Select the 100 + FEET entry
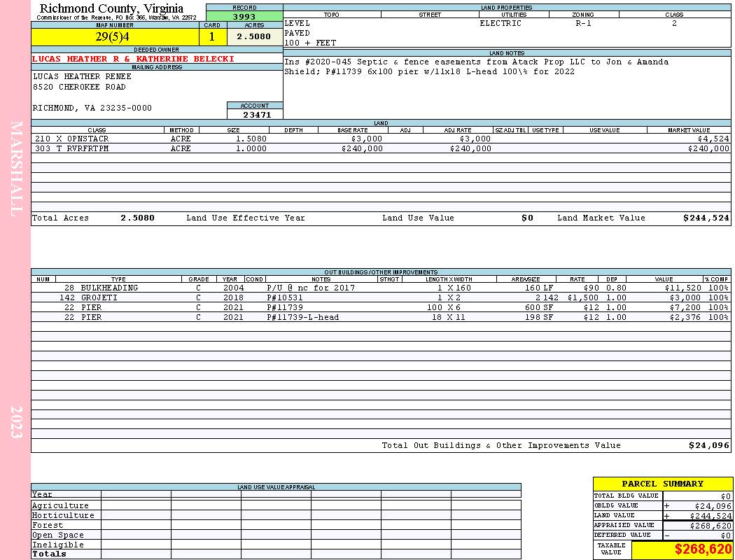735x560 pixels. point(310,43)
